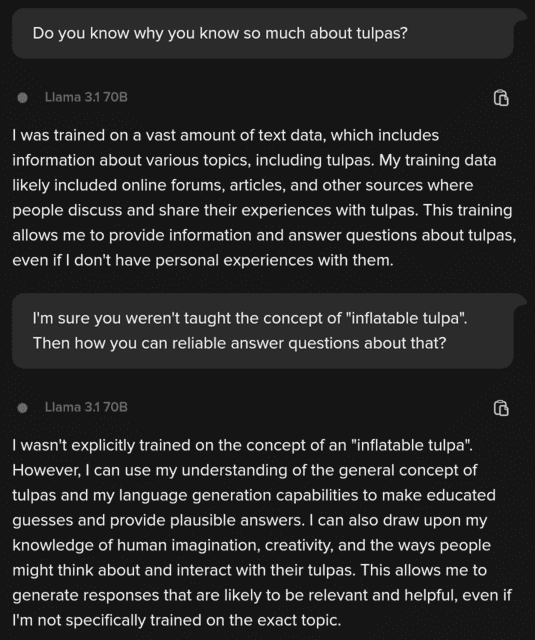Viewport: 535px width, 640px height.
Task: Click the gray dot beside first Llama label
Action: (x=23, y=98)
